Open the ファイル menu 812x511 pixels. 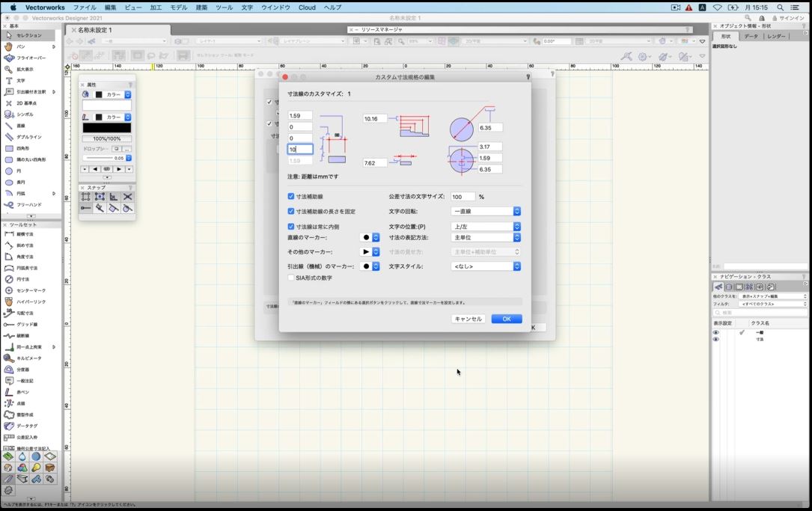[x=85, y=7]
